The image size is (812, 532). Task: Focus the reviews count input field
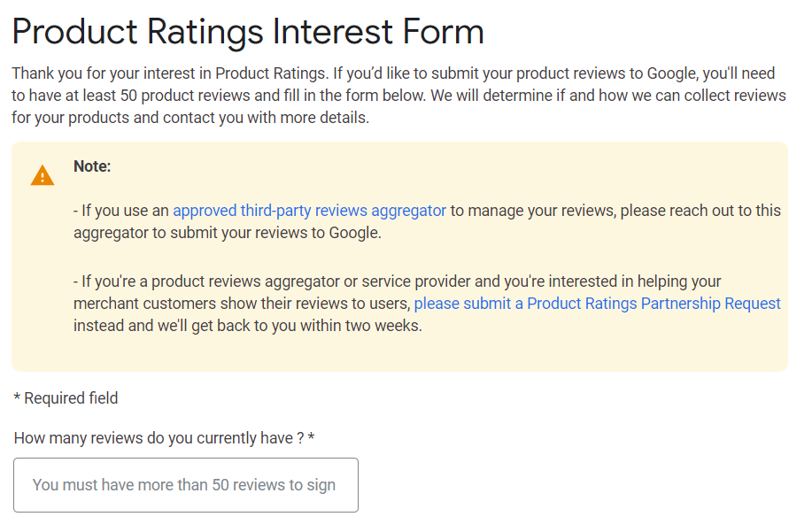(x=186, y=485)
